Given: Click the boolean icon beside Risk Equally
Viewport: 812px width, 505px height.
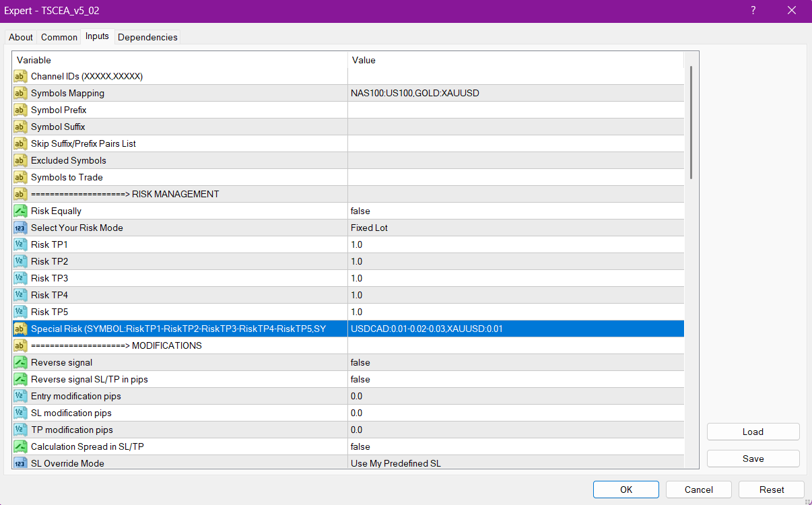Looking at the screenshot, I should (20, 211).
